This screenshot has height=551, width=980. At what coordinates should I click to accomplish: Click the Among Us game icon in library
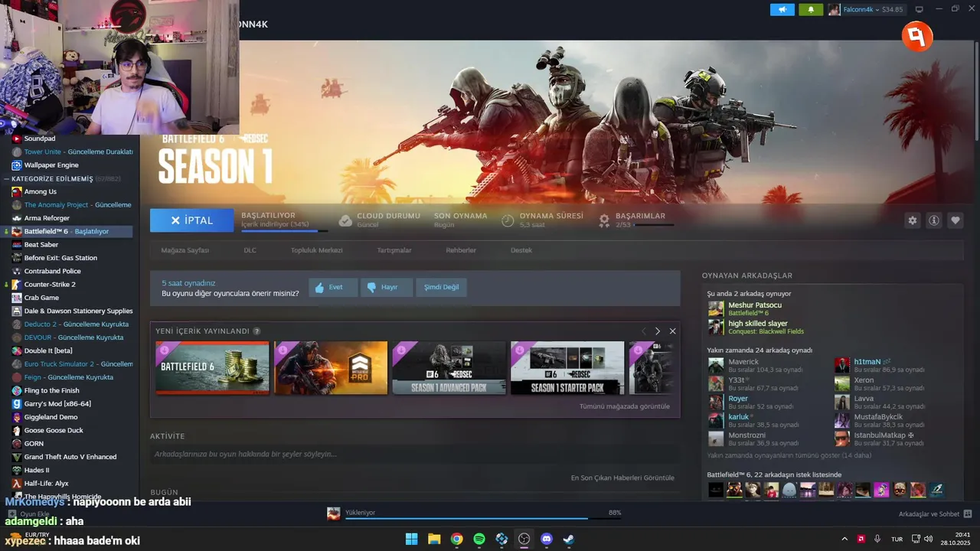[17, 191]
